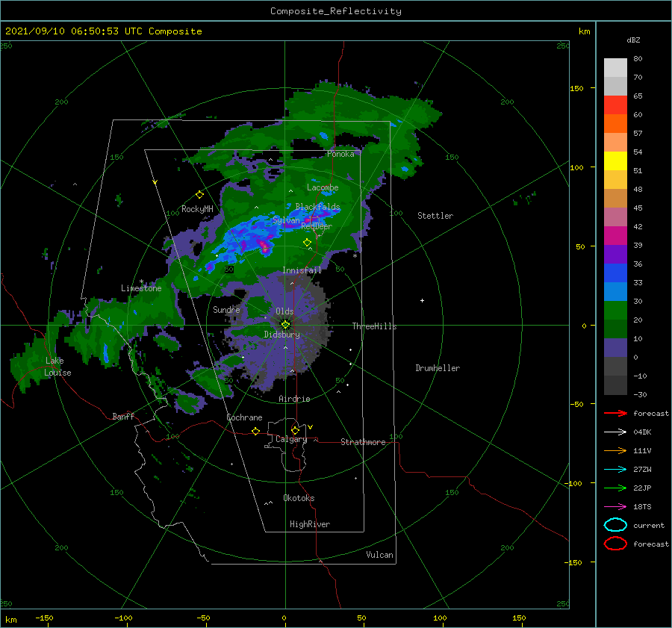Click the Banff label
Screen dimensions: 672x628
(123, 416)
